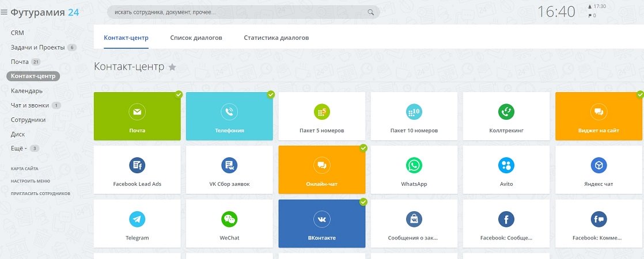Collapse the hamburger menu next to Футурамия
This screenshot has height=259, width=644.
click(x=4, y=13)
